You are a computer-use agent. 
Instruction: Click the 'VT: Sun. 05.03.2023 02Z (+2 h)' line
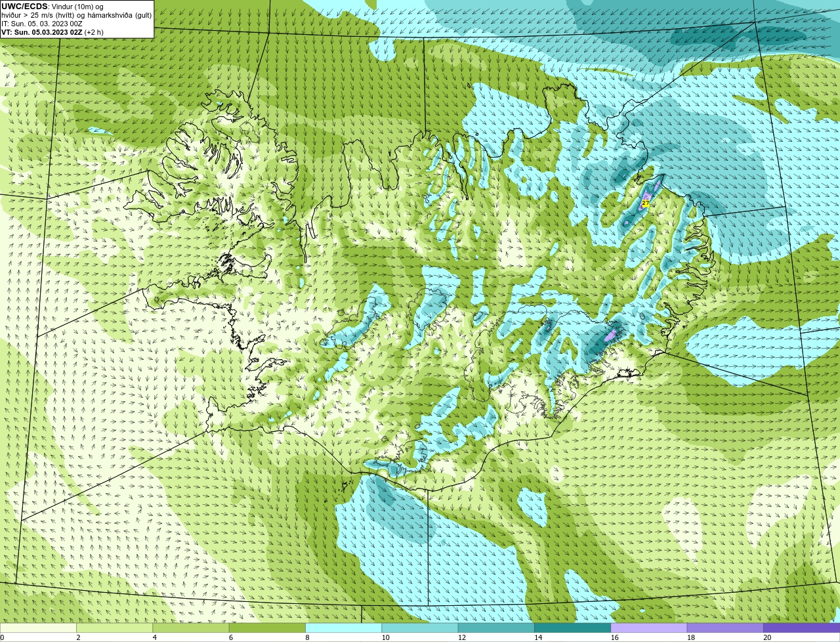[x=52, y=32]
